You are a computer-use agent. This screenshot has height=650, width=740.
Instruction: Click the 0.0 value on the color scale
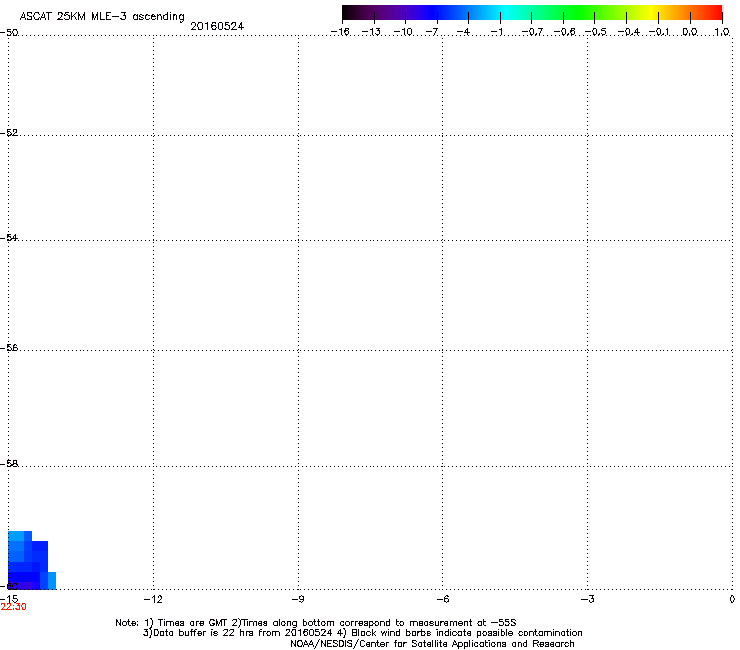click(x=690, y=32)
